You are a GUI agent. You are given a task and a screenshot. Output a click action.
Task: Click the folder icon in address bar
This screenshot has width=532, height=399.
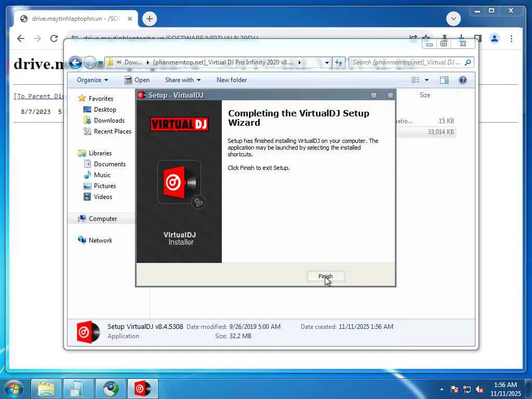110,62
